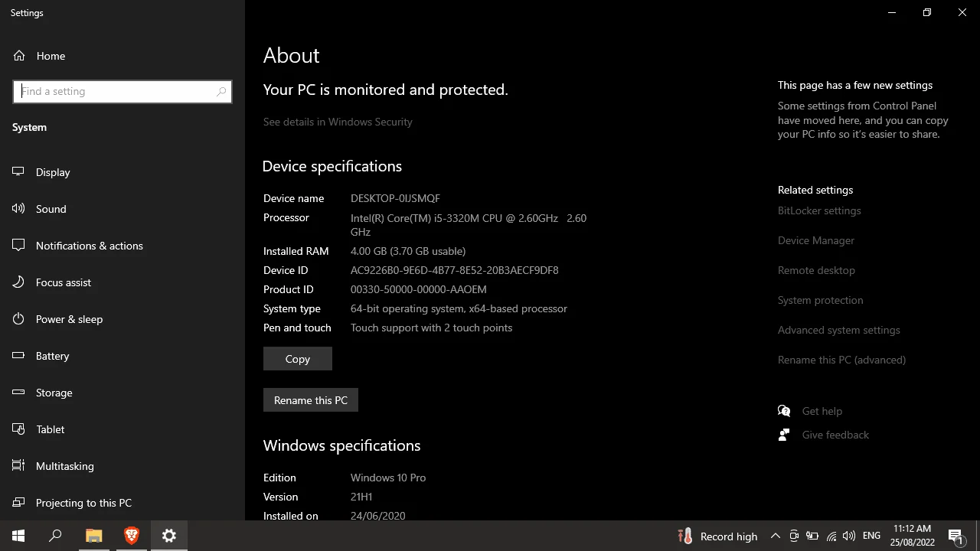
Task: Open Projecting to this PC
Action: (122, 503)
